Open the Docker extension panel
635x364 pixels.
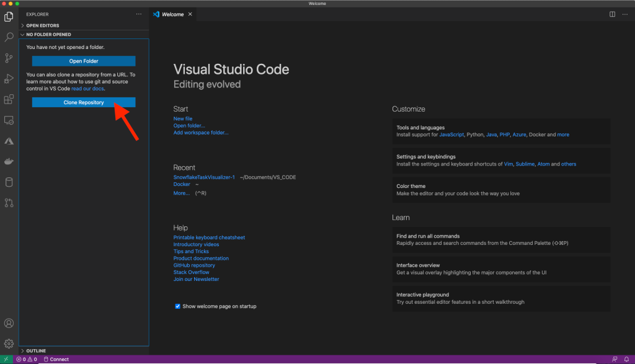tap(9, 161)
